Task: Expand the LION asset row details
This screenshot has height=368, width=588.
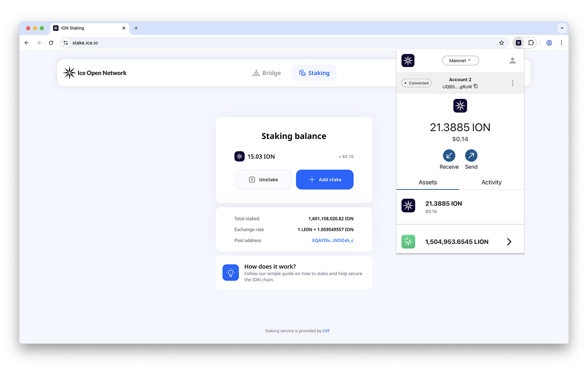Action: pyautogui.click(x=509, y=241)
